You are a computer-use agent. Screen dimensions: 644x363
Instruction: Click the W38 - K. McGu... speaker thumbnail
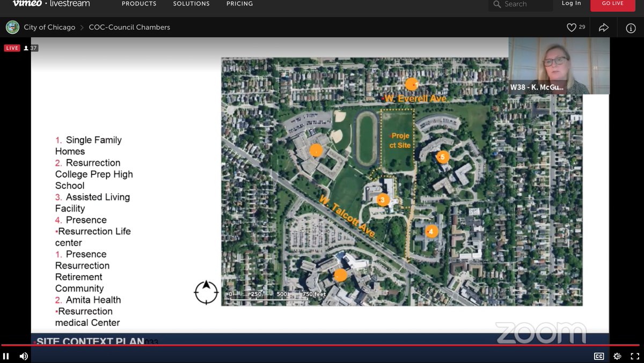pos(559,66)
